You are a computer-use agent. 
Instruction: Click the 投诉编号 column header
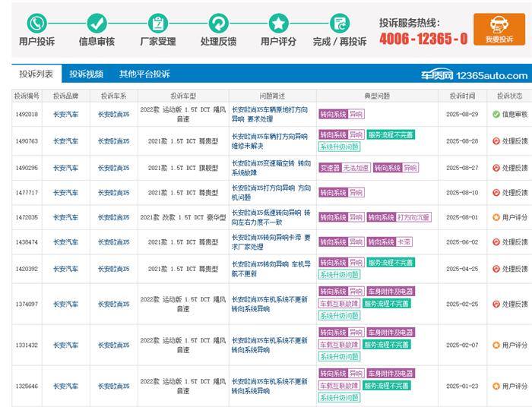27,96
